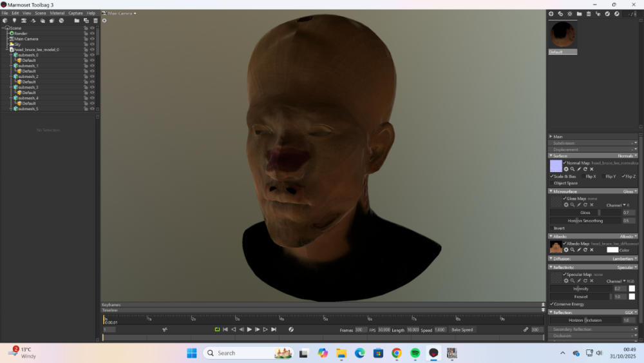The image size is (644, 363).
Task: Jump to the last frame of the timeline
Action: (274, 329)
